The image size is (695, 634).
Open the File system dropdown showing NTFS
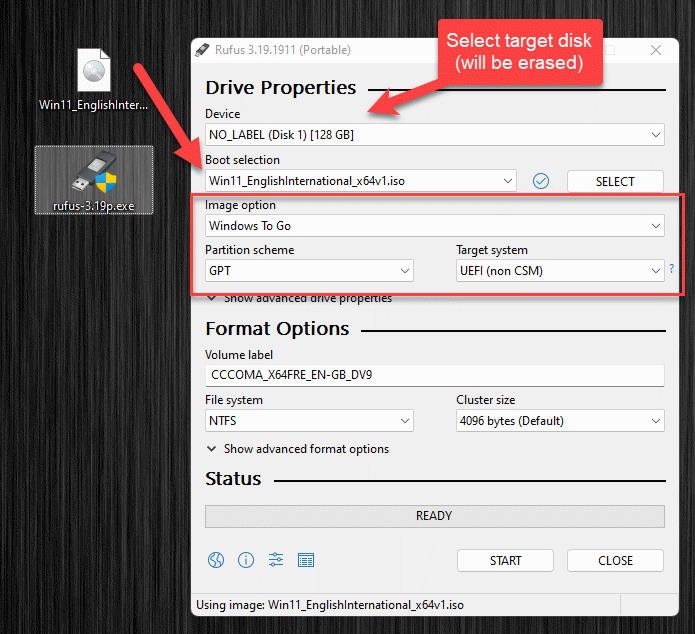pos(309,420)
